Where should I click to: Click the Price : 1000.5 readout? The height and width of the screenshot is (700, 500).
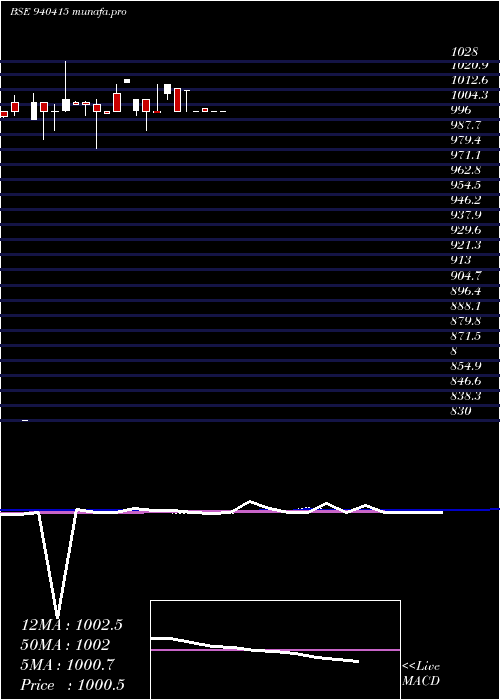[x=73, y=685]
